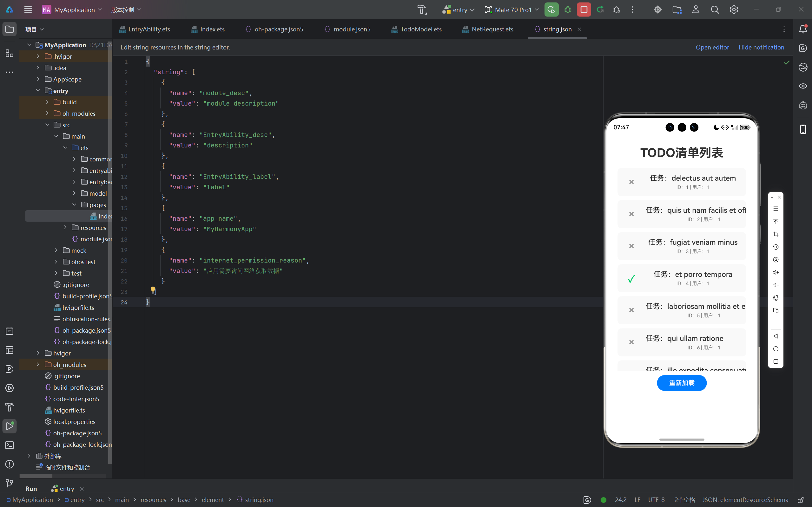Mark delectus aut autem task complete
Image resolution: width=812 pixels, height=507 pixels.
pos(631,182)
